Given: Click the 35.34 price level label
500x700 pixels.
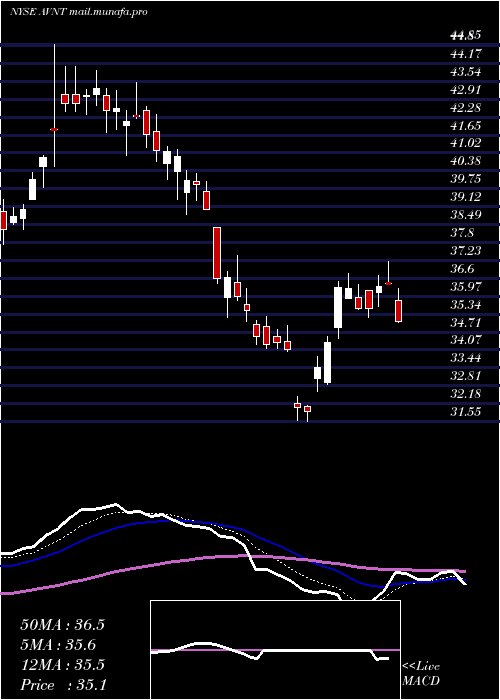Looking at the screenshot, I should [x=466, y=304].
